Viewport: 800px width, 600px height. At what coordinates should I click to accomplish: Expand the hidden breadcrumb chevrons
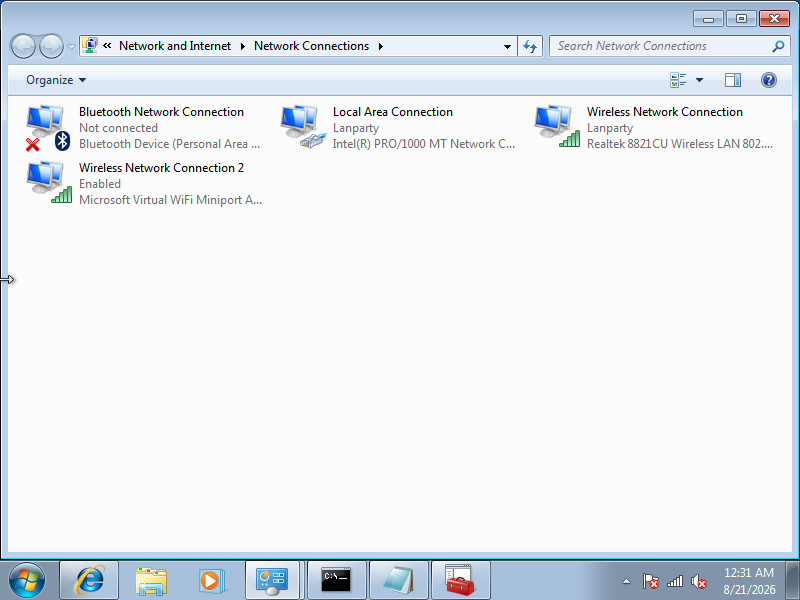107,46
